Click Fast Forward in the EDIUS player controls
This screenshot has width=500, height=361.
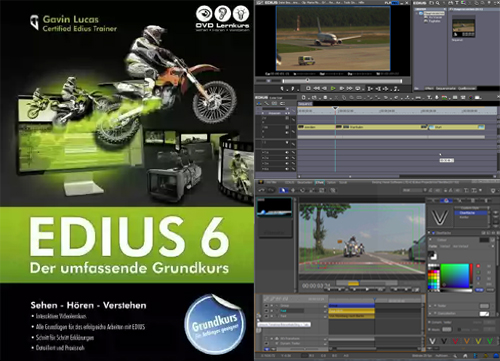click(x=349, y=88)
